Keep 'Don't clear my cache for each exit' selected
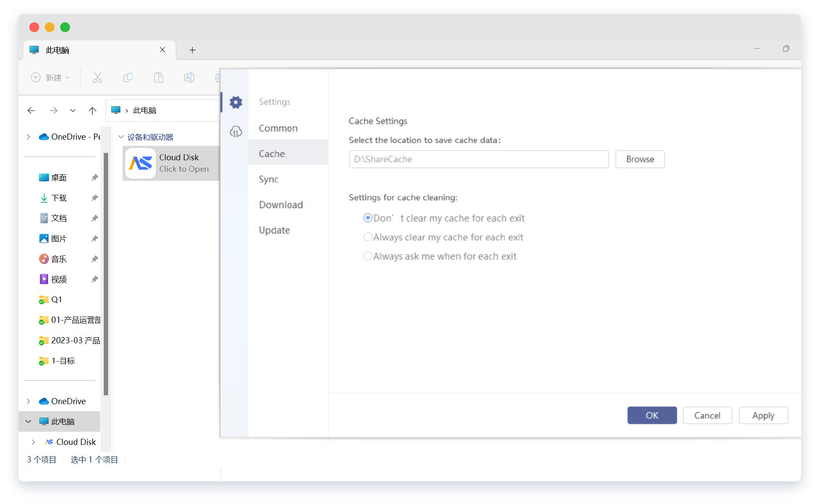Screen dimensions: 820x504 (x=368, y=218)
